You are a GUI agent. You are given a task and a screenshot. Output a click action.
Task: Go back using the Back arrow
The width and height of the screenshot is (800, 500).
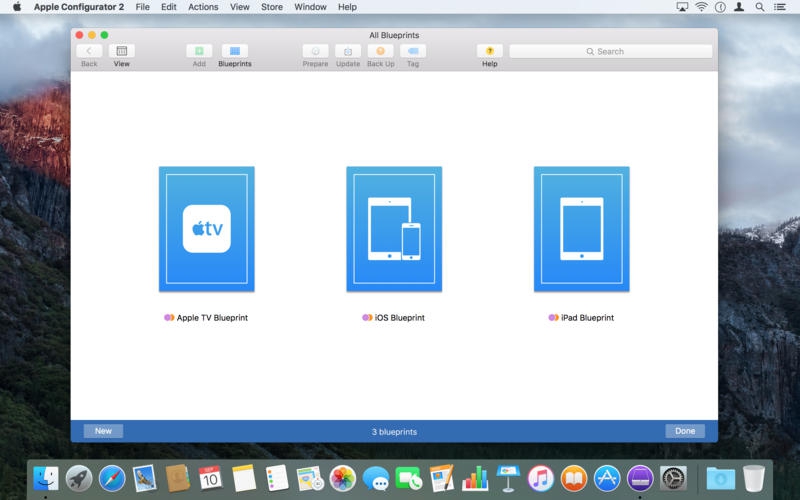click(89, 51)
